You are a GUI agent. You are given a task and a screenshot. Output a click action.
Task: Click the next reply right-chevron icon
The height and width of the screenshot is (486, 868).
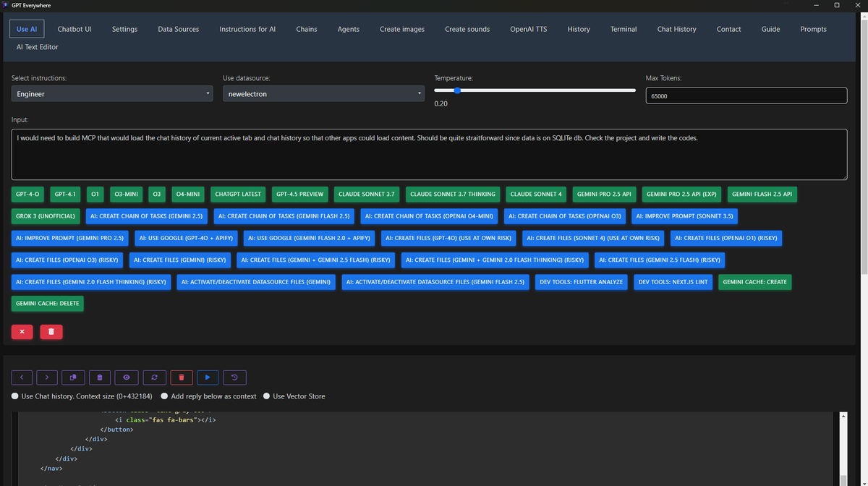click(x=47, y=377)
